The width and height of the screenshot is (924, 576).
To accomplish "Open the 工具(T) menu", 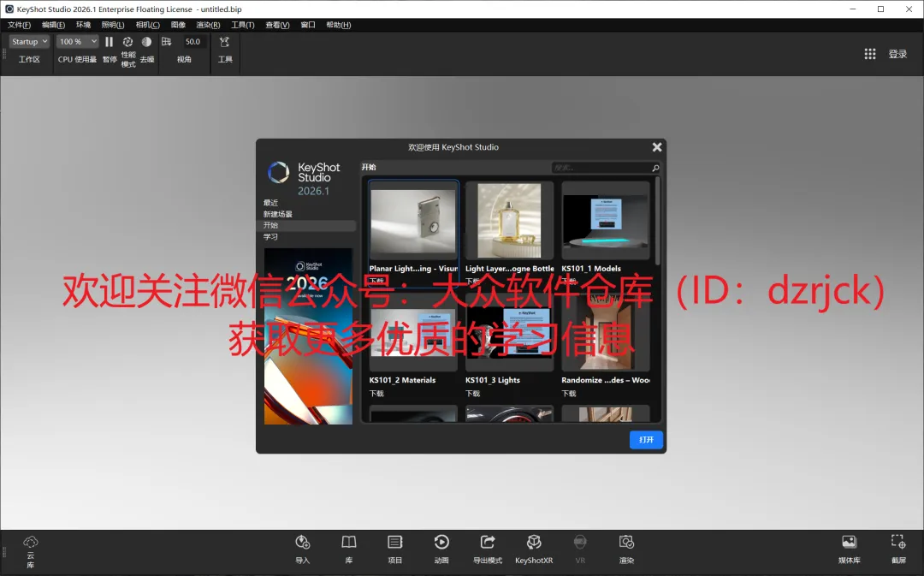I will click(x=243, y=25).
